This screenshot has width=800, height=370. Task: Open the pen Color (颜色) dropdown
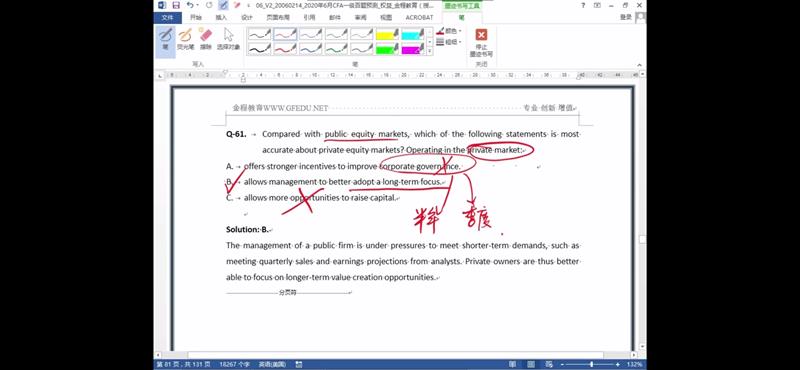pyautogui.click(x=449, y=31)
